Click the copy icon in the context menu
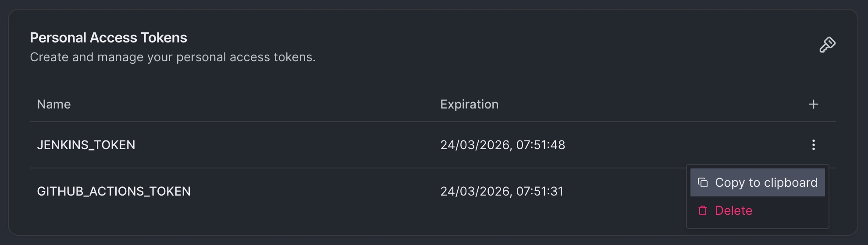Image resolution: width=868 pixels, height=245 pixels. click(x=703, y=182)
